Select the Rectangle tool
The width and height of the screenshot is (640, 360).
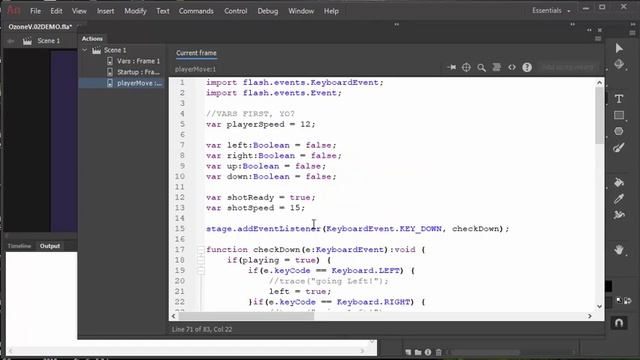pyautogui.click(x=619, y=115)
